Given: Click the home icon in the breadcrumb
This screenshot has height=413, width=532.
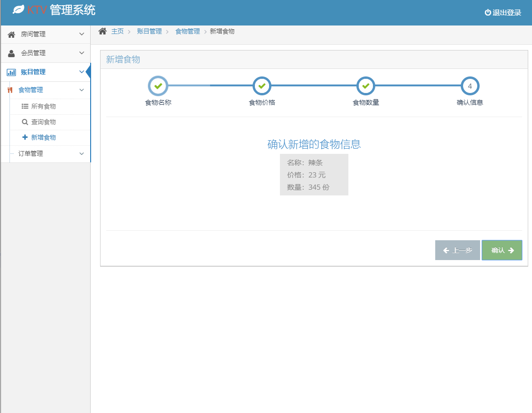Looking at the screenshot, I should pyautogui.click(x=102, y=31).
